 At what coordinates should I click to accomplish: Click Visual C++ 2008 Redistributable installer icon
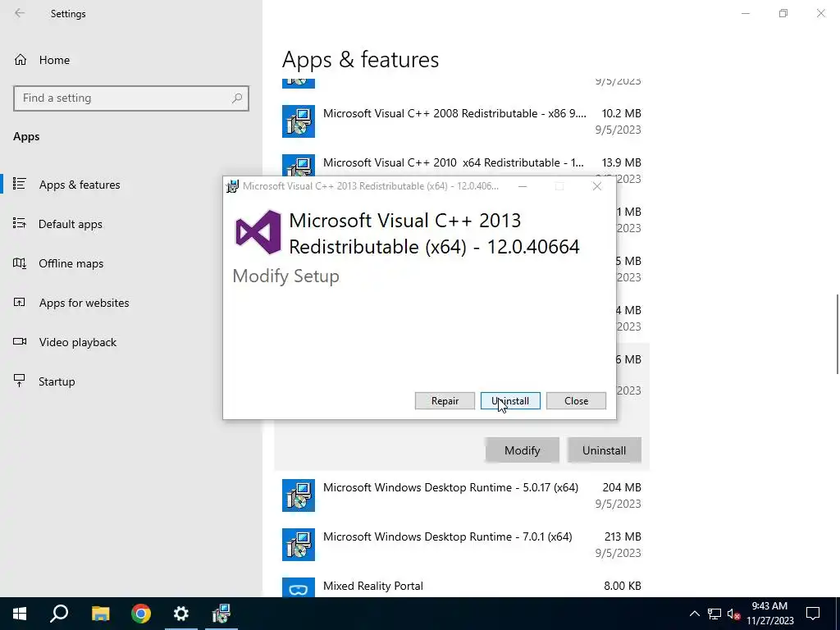(299, 121)
